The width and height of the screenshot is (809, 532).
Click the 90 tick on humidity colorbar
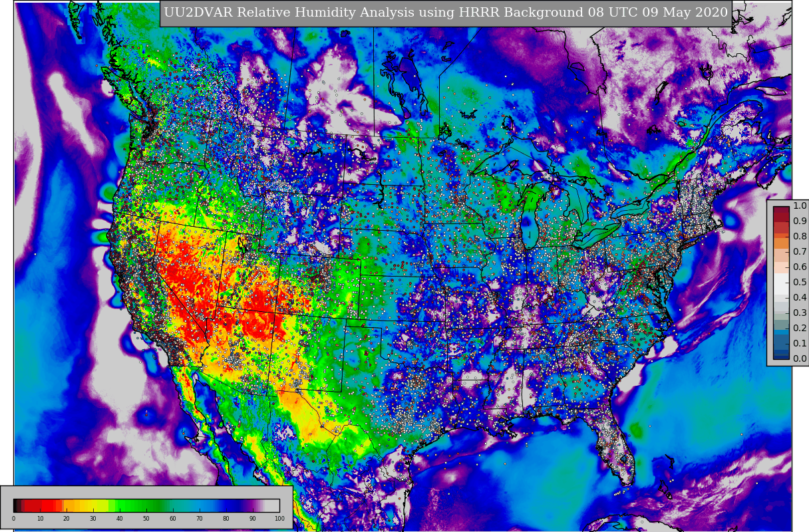pos(253,519)
